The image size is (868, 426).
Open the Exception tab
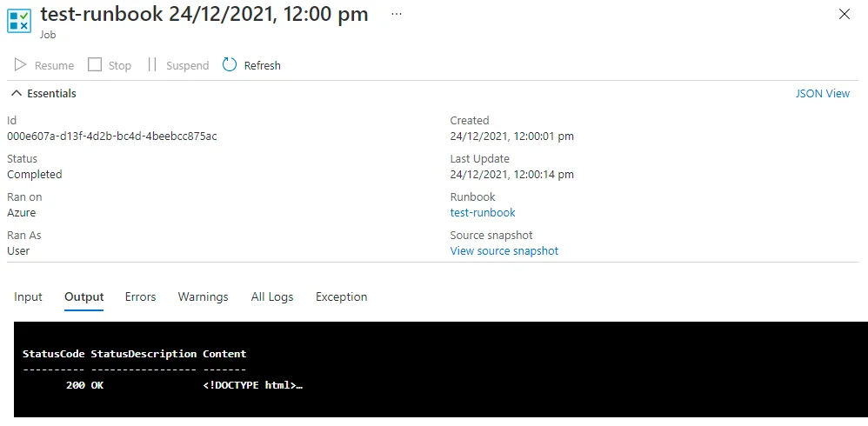coord(341,296)
